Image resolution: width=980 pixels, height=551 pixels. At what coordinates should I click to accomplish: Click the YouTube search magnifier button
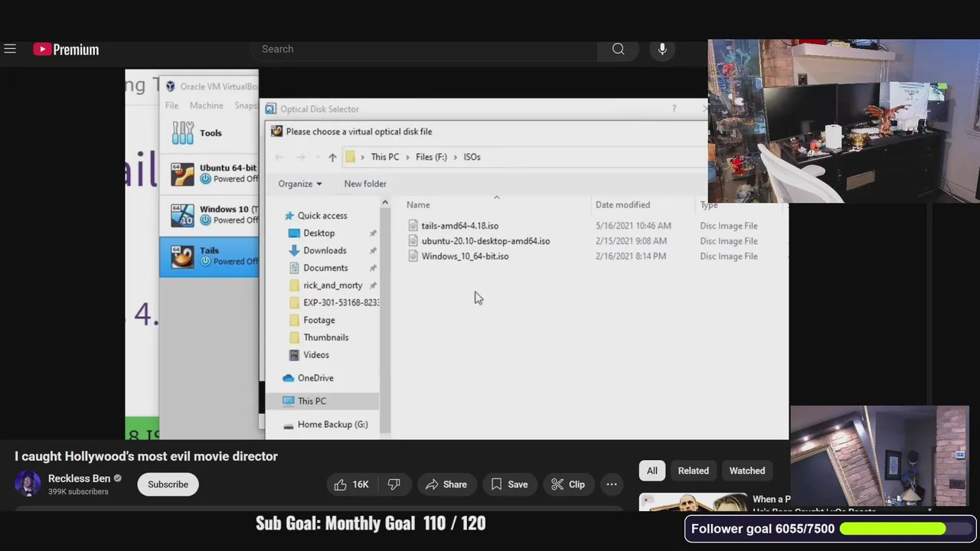tap(618, 49)
